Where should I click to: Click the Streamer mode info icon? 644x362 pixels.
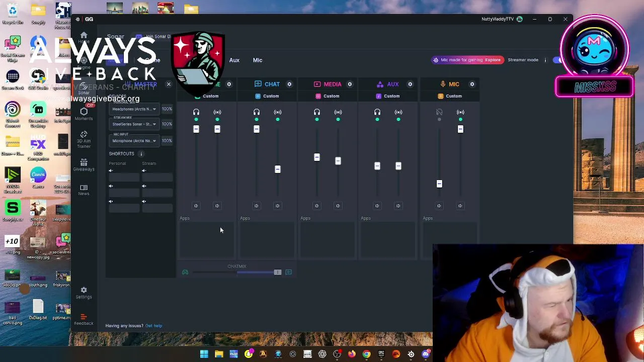pyautogui.click(x=545, y=60)
